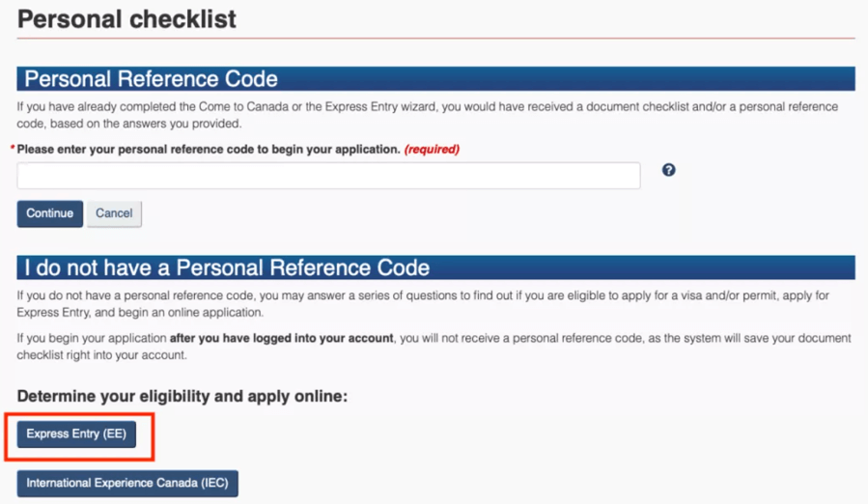Screen dimensions: 868x504
Task: Click the Personal checklist page title
Action: (x=126, y=19)
